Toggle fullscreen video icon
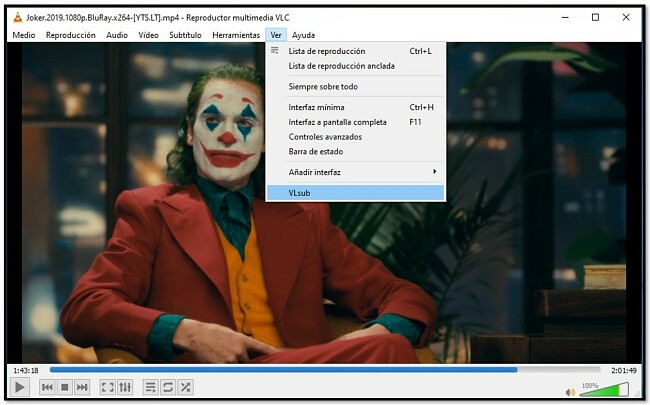Screen dimensions: 650x405 108,387
